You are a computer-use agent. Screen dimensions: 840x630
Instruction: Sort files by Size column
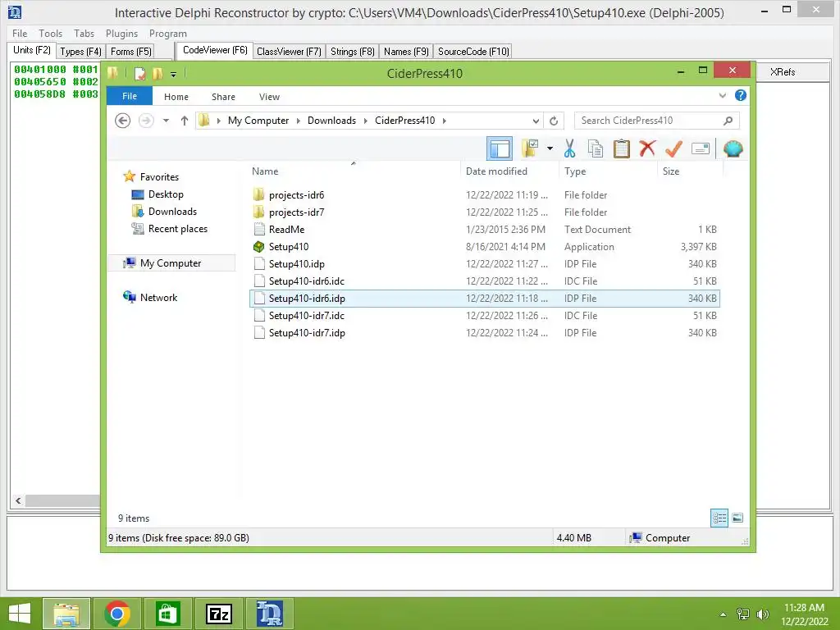tap(690, 171)
